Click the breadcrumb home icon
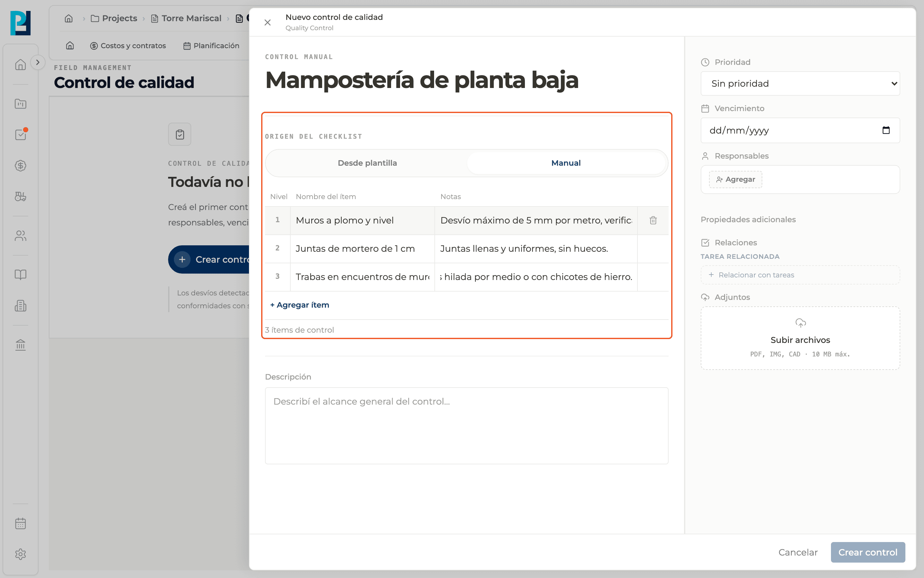Viewport: 924px width, 578px height. tap(69, 18)
